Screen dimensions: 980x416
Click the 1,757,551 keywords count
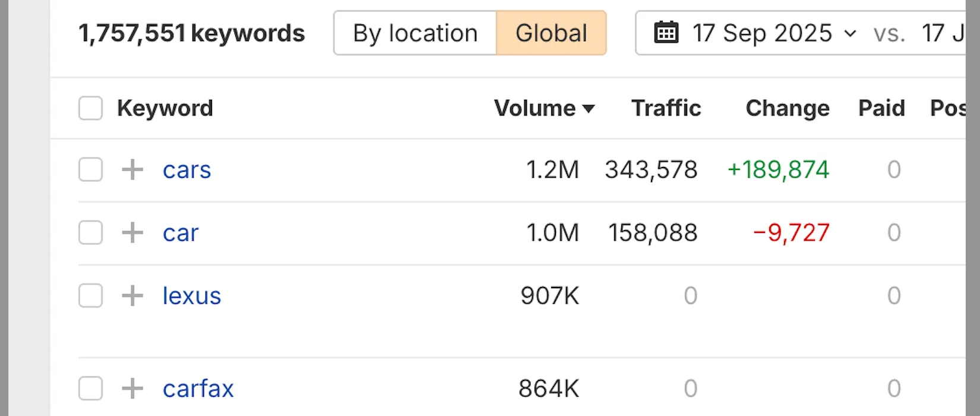(192, 33)
